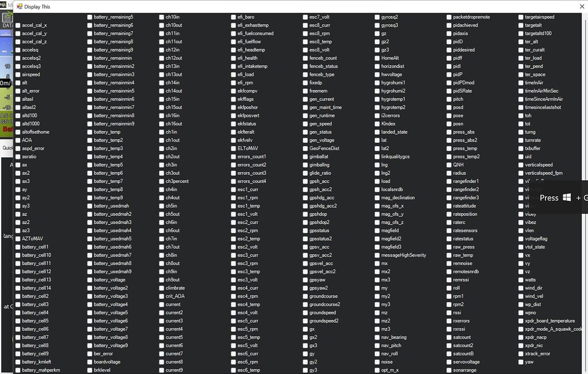The height and width of the screenshot is (374, 588).
Task: Tick the battery_voltage checkbox
Action: [90, 280]
